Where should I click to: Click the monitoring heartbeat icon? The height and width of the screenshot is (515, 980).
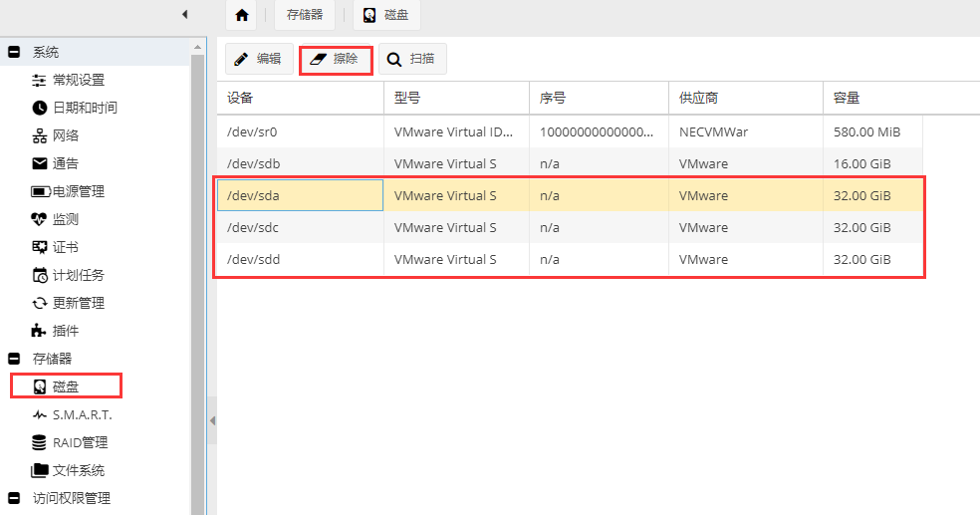40,219
